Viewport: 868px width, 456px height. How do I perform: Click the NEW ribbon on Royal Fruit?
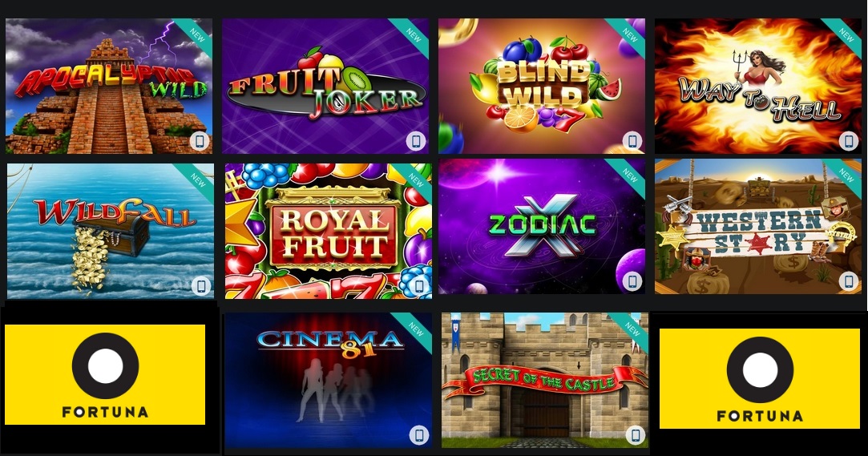416,180
